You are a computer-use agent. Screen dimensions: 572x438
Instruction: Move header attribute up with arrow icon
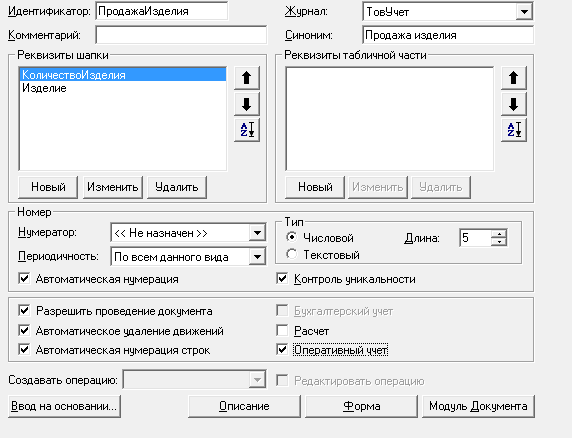[x=247, y=78]
